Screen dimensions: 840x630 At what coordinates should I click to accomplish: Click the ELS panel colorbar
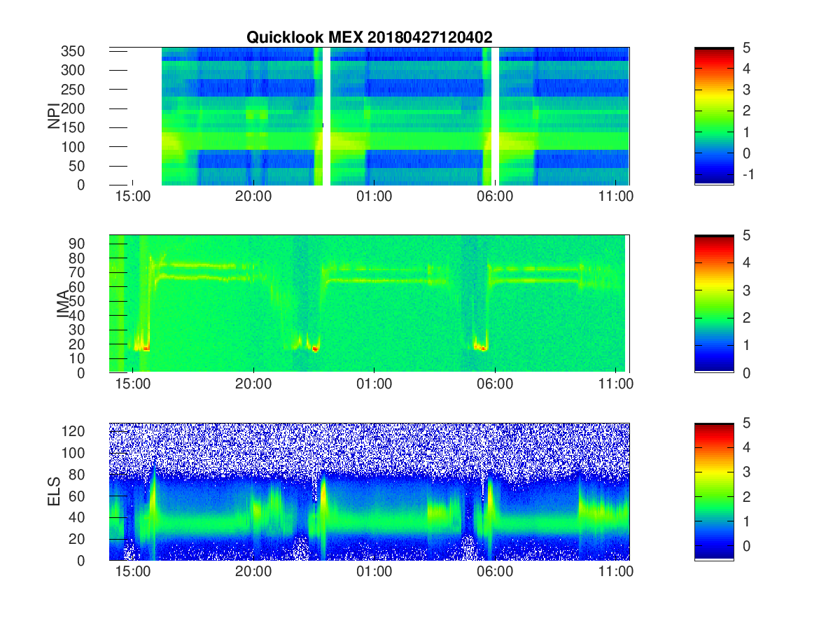(714, 491)
